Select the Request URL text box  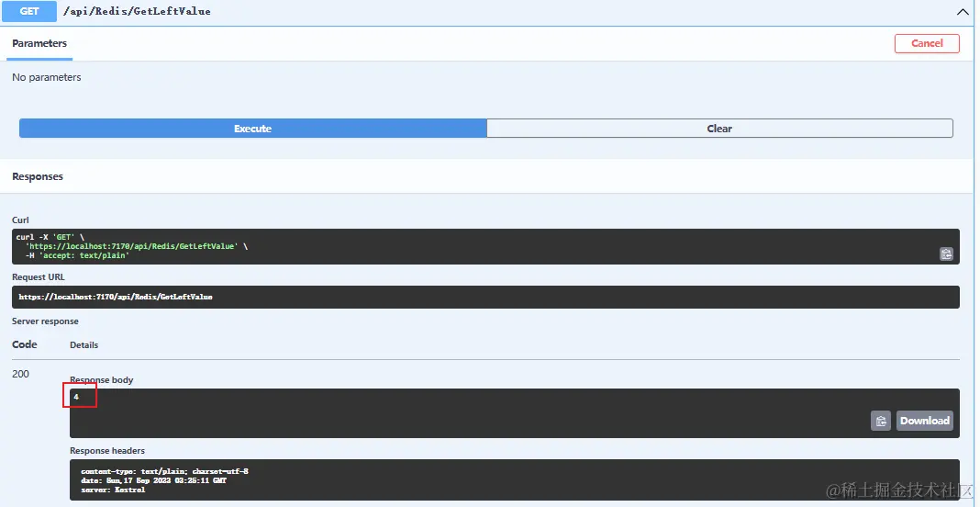point(485,297)
